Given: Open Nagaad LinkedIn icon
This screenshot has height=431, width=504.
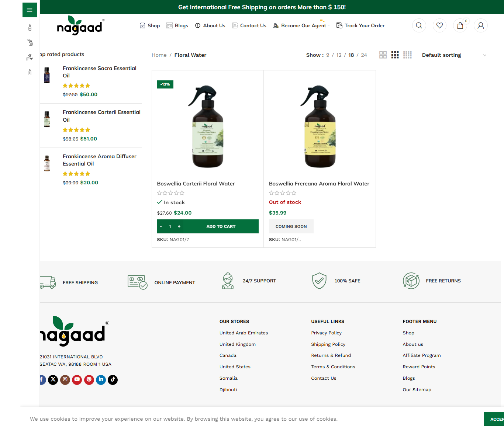Looking at the screenshot, I should 101,380.
